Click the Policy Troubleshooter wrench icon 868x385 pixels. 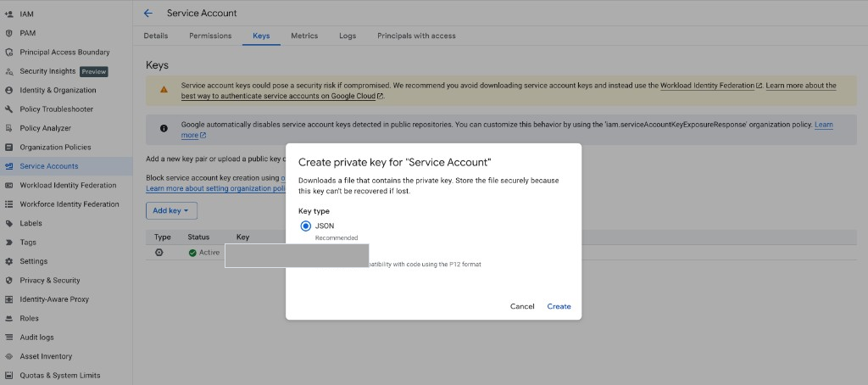pyautogui.click(x=8, y=109)
